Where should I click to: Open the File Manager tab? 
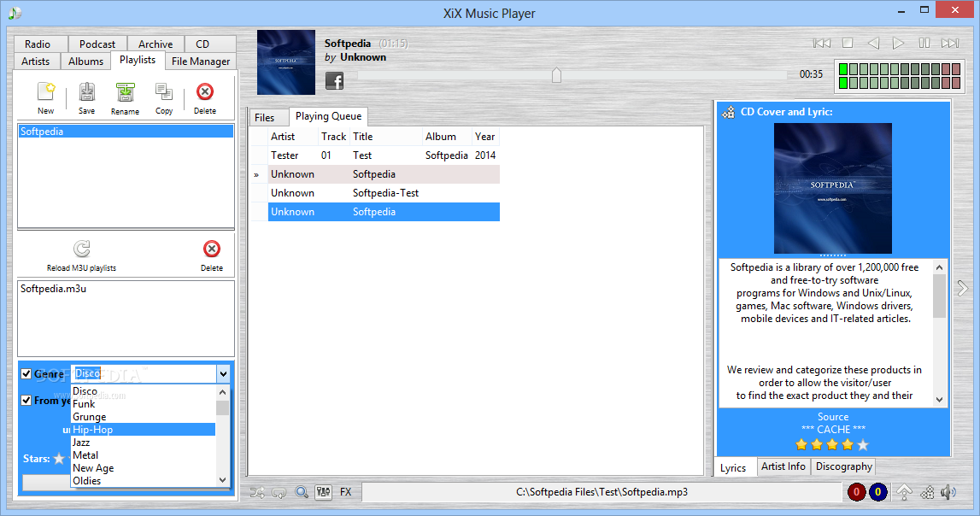pyautogui.click(x=201, y=62)
